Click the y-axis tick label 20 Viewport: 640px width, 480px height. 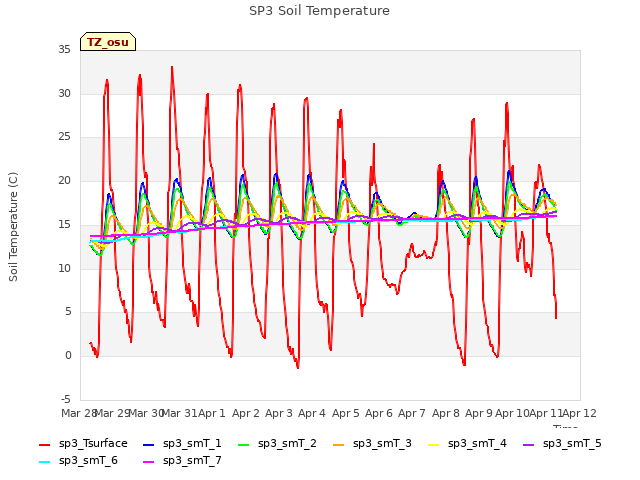tap(64, 180)
